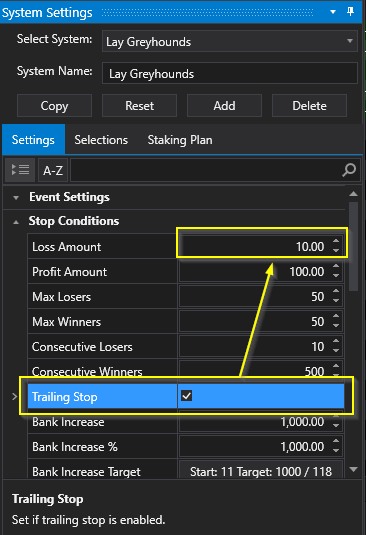Decrease Profit Amount with down arrow
The height and width of the screenshot is (535, 366).
(x=336, y=275)
